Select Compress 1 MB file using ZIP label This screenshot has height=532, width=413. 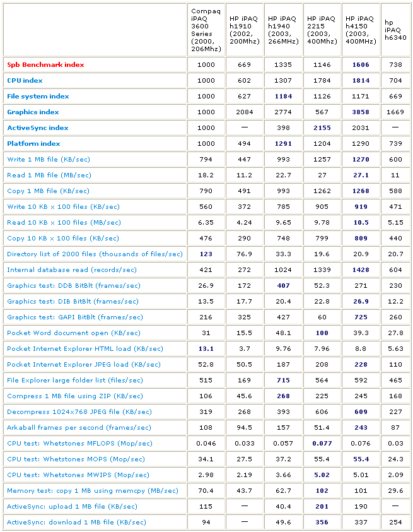click(75, 396)
